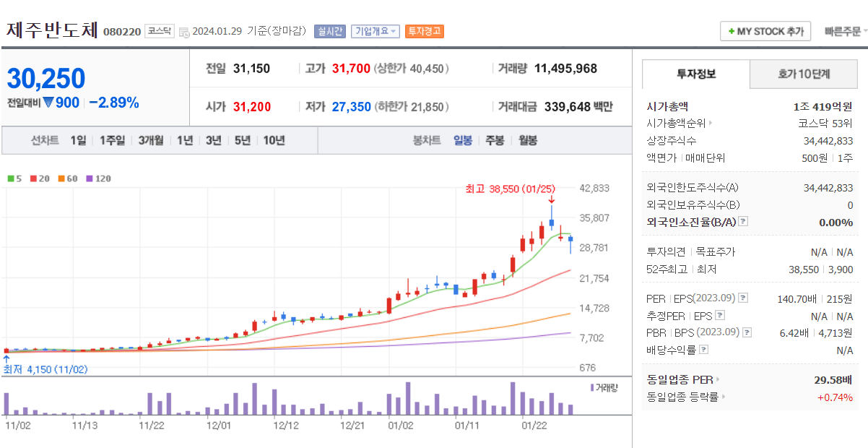Click the 코스닥 market label

160,31
